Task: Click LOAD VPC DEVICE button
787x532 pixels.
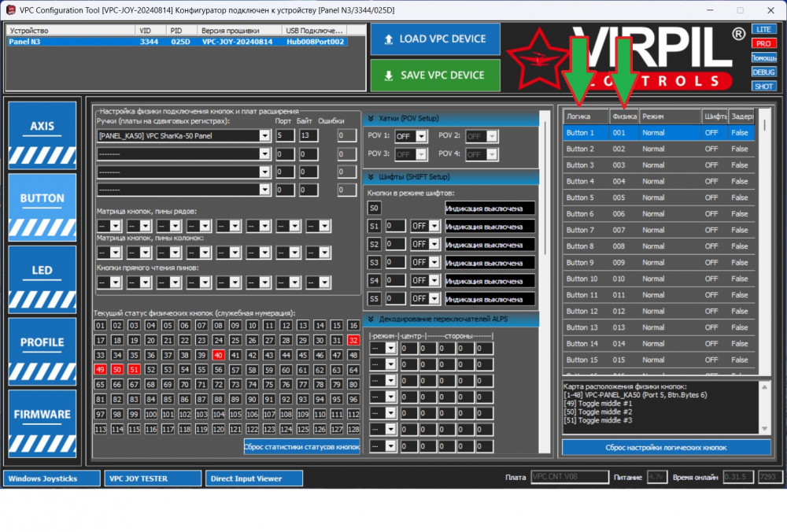Action: [435, 39]
